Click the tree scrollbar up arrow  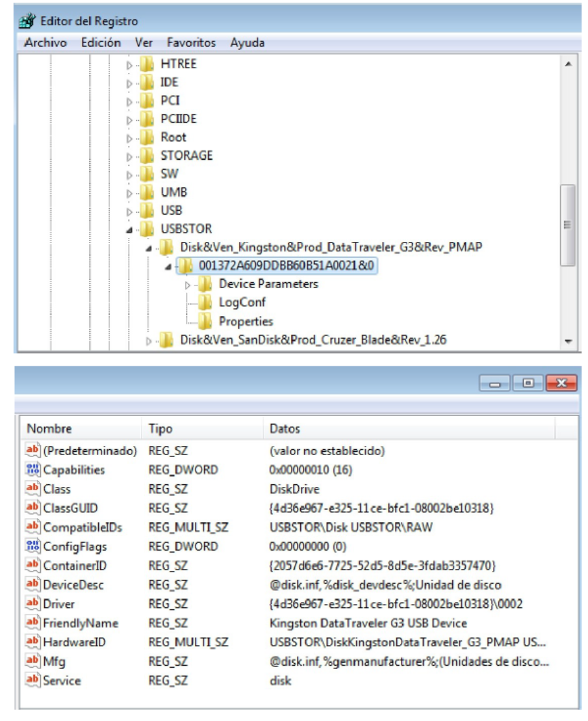click(569, 64)
